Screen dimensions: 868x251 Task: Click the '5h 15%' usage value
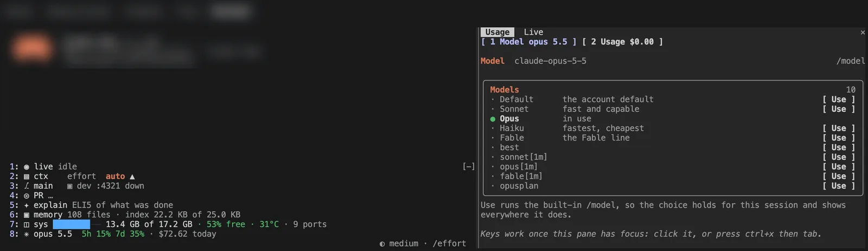(x=96, y=234)
